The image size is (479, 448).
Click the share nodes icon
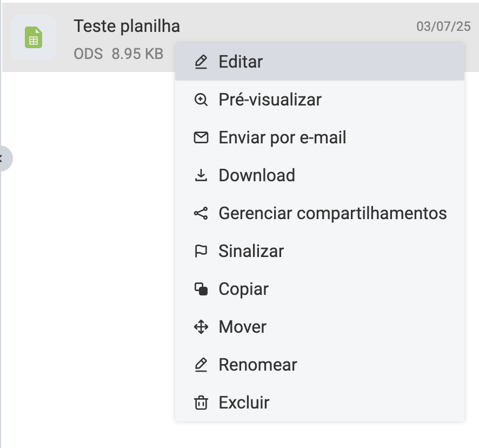[x=201, y=214]
